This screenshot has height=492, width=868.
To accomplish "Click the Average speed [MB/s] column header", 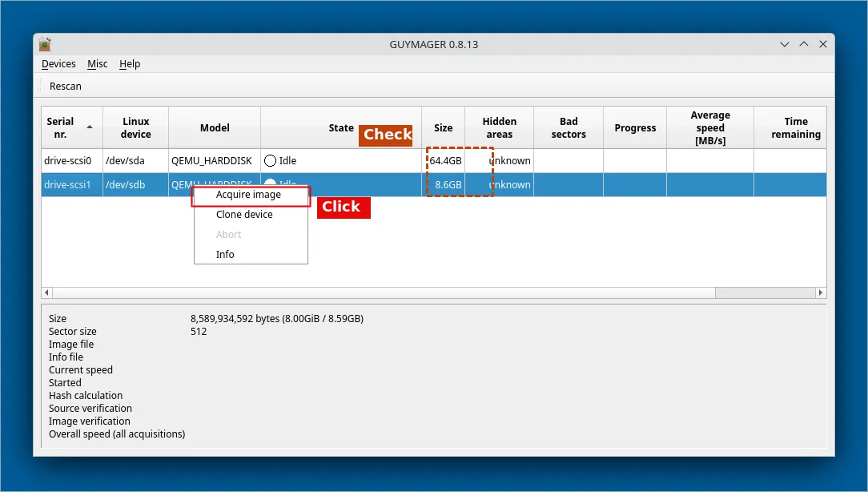I will [x=710, y=127].
